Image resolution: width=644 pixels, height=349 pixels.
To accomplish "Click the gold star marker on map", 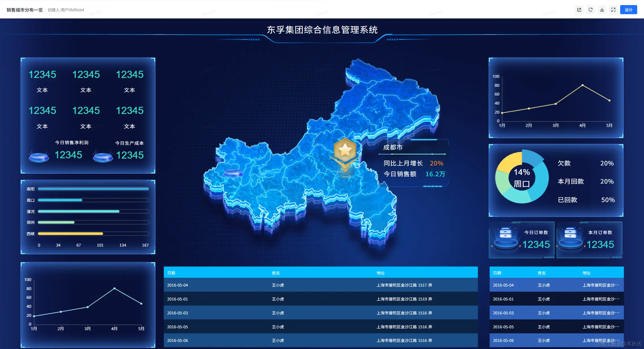I will [x=345, y=150].
